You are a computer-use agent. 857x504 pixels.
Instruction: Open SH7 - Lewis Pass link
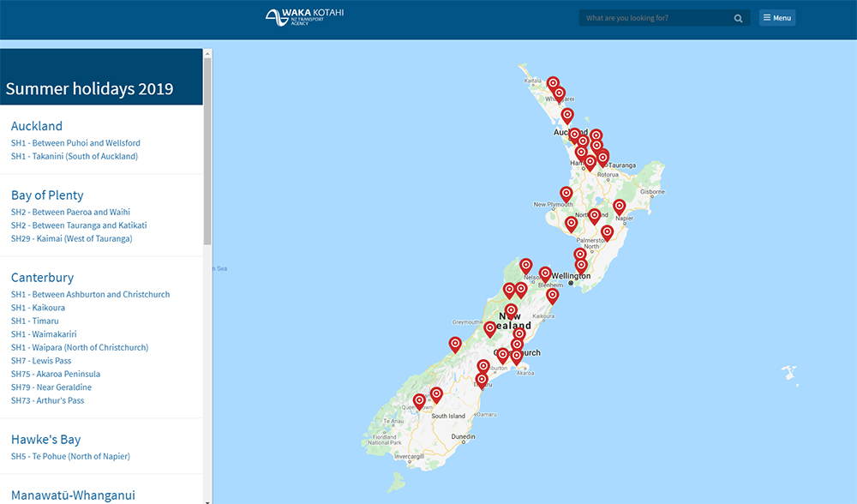pyautogui.click(x=41, y=360)
